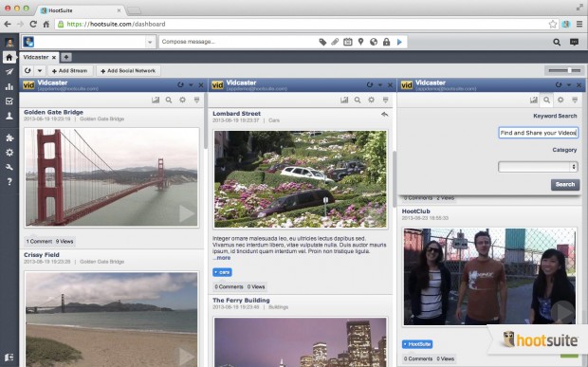Open the Publisher paper plane icon
Screen dimensions: 588x367
tap(9, 72)
